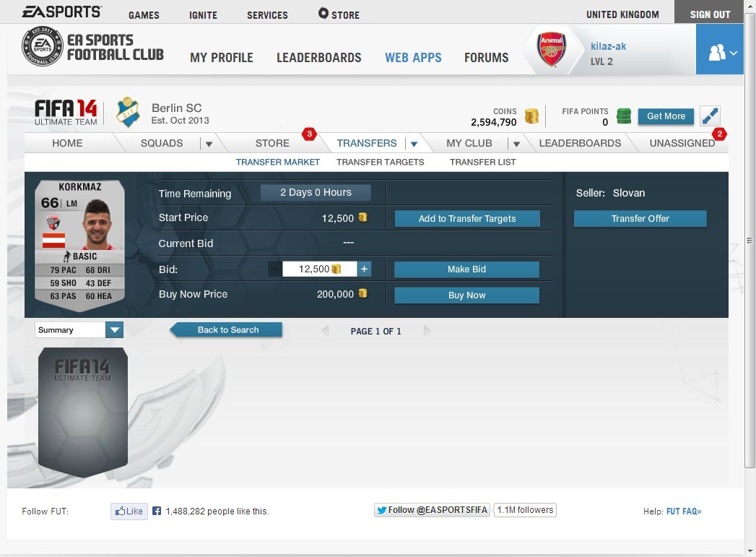Click the green FIFA Points icon
756x557 pixels.
coord(624,116)
